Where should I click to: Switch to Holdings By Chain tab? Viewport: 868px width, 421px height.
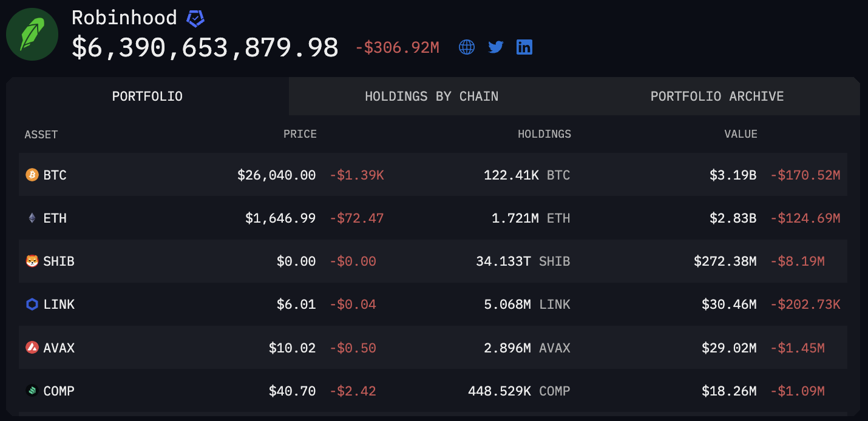(x=432, y=96)
